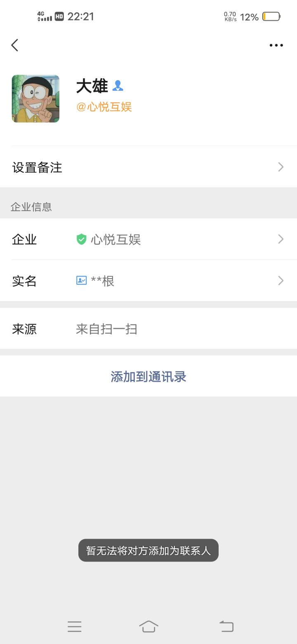Open the more options menu via three dots

[276, 45]
